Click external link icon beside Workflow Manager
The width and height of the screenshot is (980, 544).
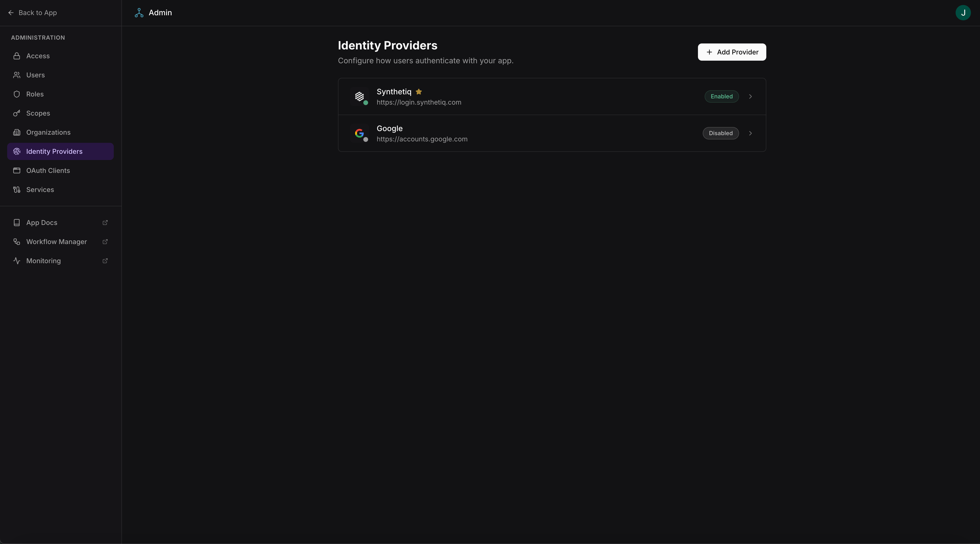click(105, 242)
